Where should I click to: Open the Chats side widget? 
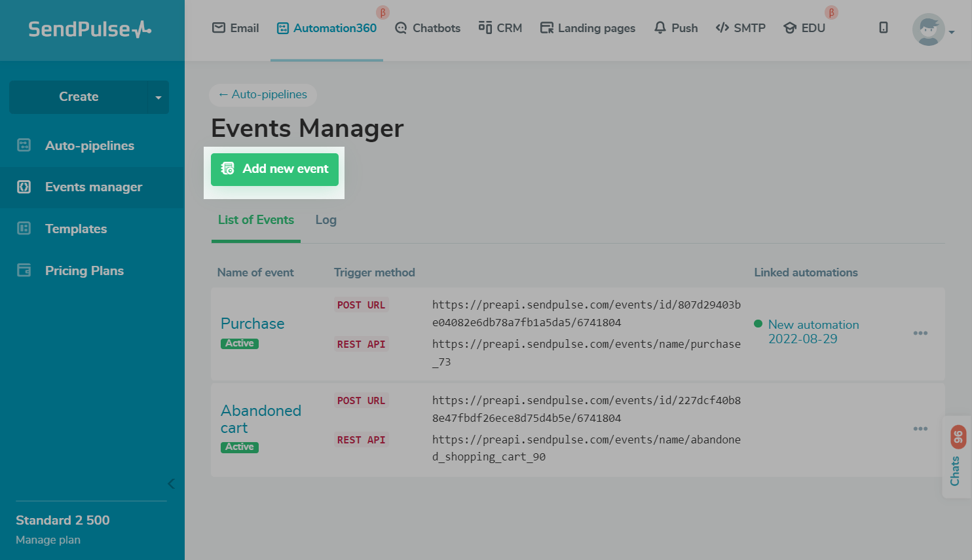(956, 457)
